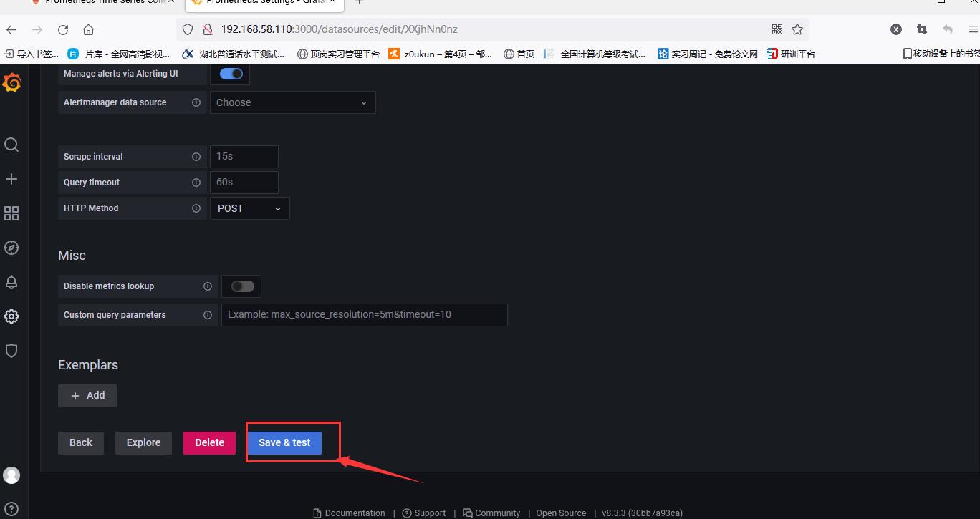
Task: Open Alertmanager data source Choose dropdown
Action: 292,102
